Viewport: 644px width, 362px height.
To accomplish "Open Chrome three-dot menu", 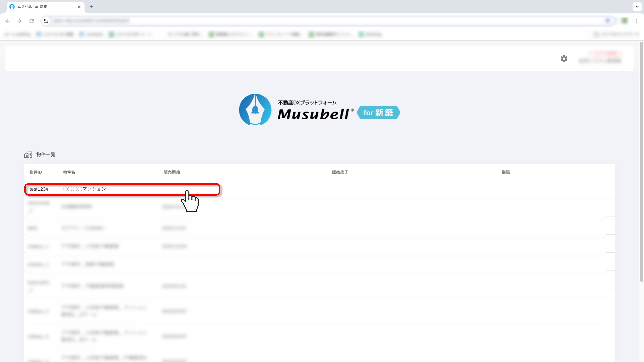I will tap(637, 21).
